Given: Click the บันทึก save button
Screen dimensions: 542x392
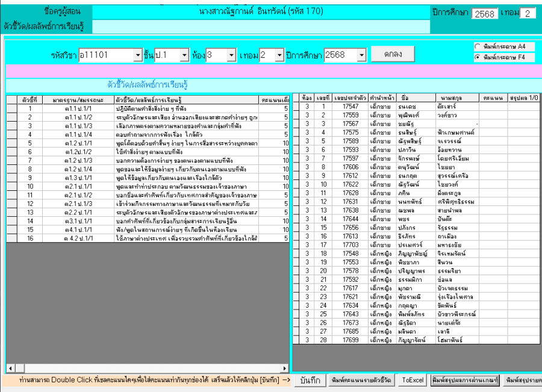Looking at the screenshot, I should 310,381.
